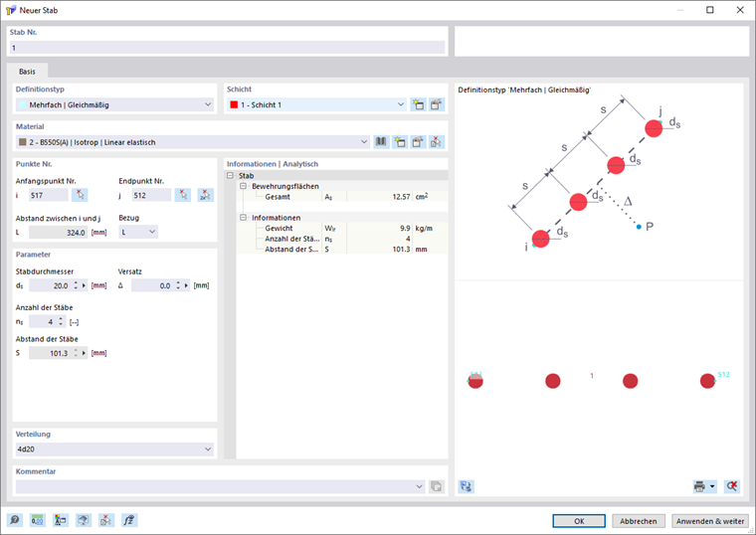Open the Kommentar dropdown list
Viewport: 756px width, 535px height.
(x=419, y=486)
